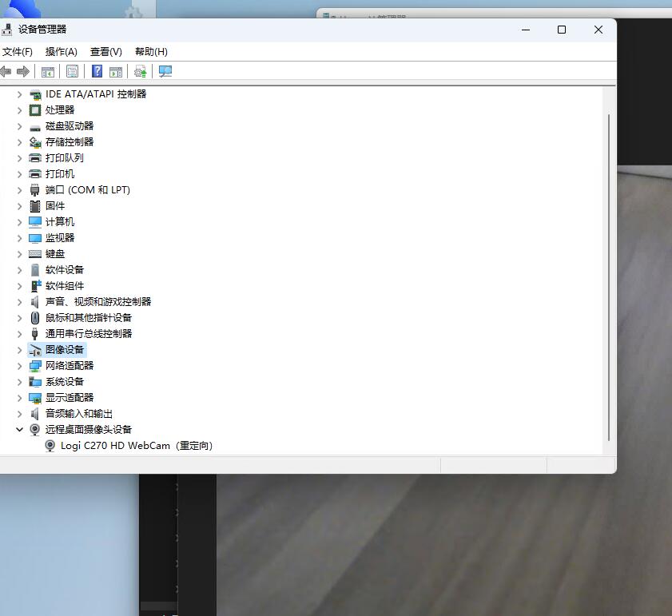
Task: Select the 图像设备 tree item
Action: (64, 350)
